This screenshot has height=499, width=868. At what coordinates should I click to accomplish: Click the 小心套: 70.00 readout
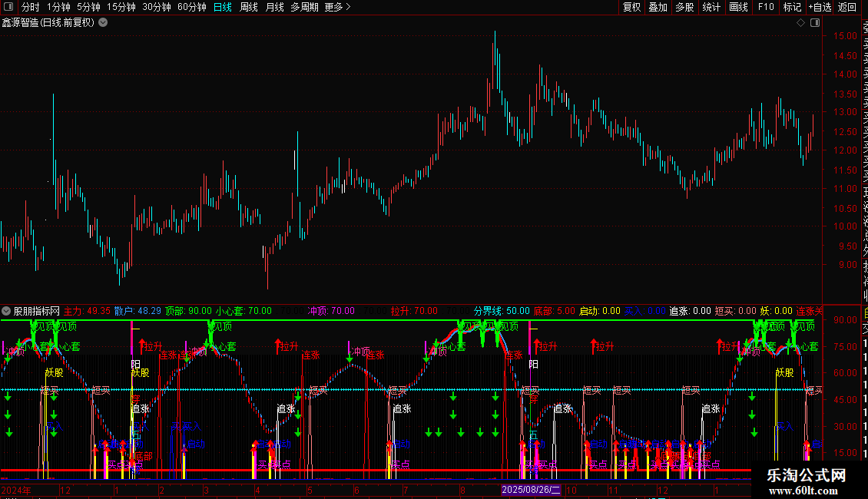pos(244,312)
